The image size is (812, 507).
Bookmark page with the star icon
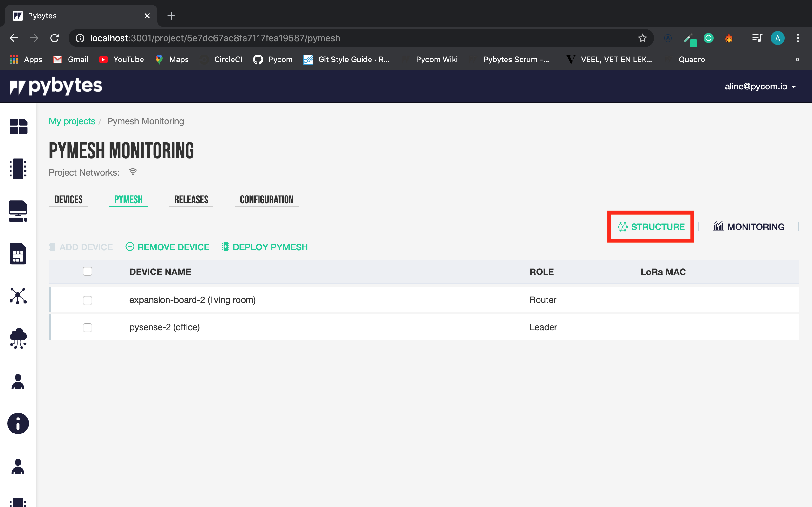[642, 38]
